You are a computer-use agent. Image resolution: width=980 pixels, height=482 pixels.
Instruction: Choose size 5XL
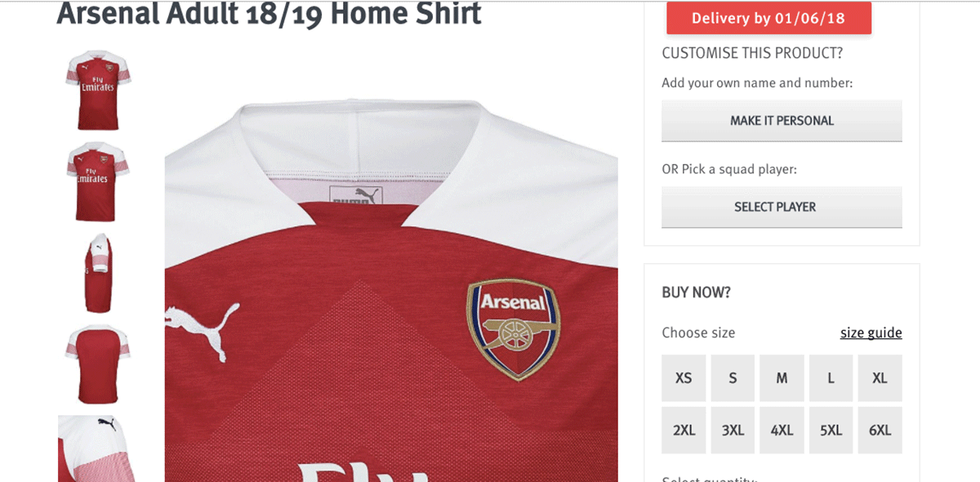click(x=831, y=430)
